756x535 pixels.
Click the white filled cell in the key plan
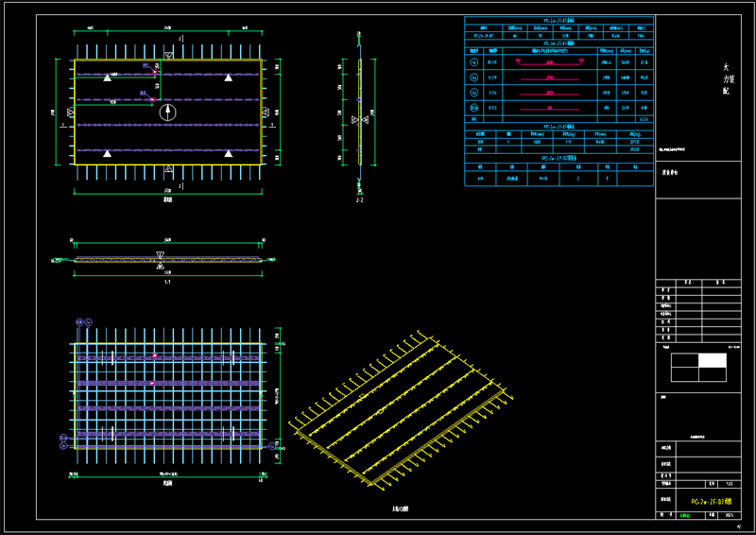[x=713, y=360]
